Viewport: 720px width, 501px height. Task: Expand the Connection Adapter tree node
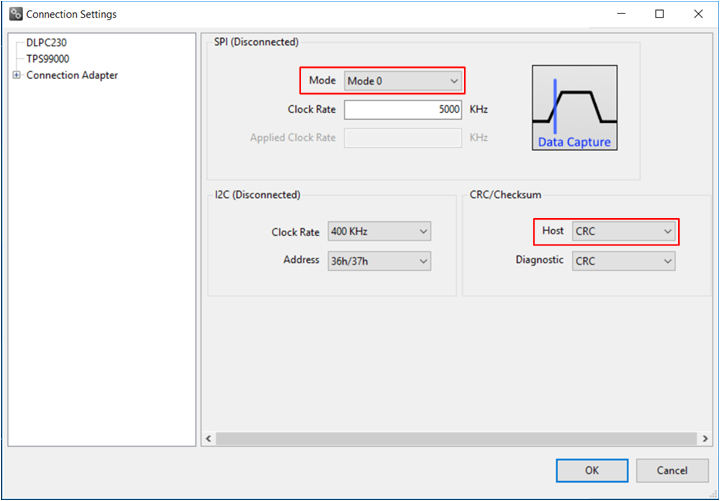tap(16, 76)
